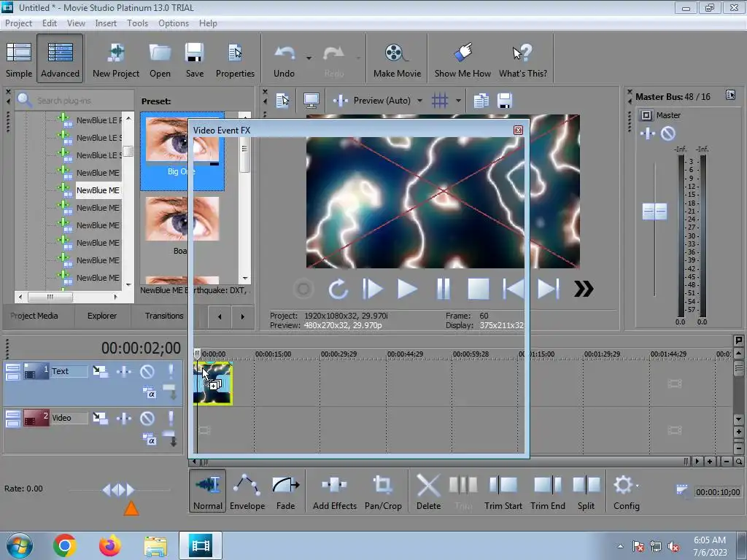Viewport: 747px width, 560px height.
Task: Open Show Me How tutorials
Action: pyautogui.click(x=462, y=60)
